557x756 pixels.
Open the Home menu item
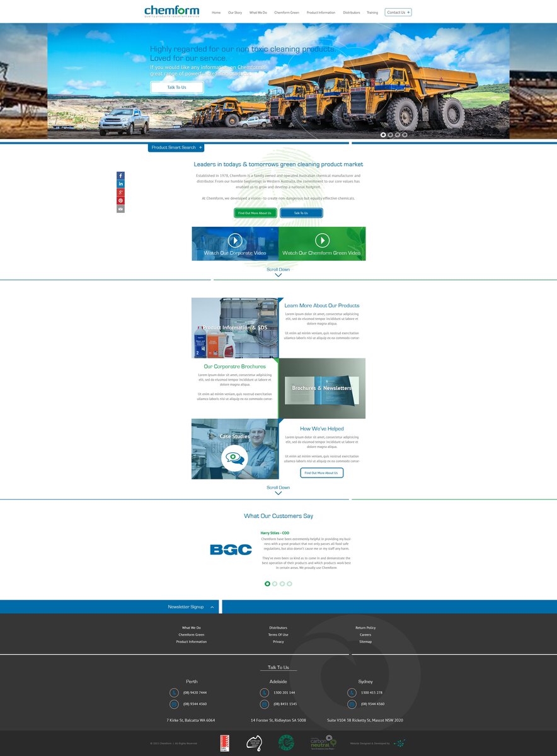(x=216, y=13)
